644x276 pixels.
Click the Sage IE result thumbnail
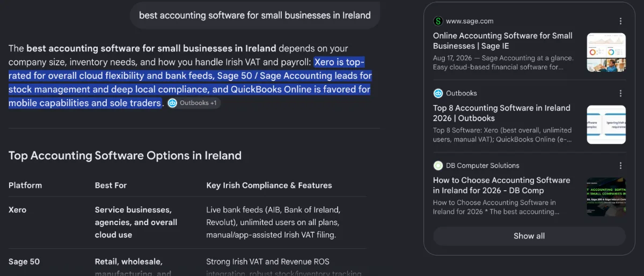pyautogui.click(x=606, y=53)
